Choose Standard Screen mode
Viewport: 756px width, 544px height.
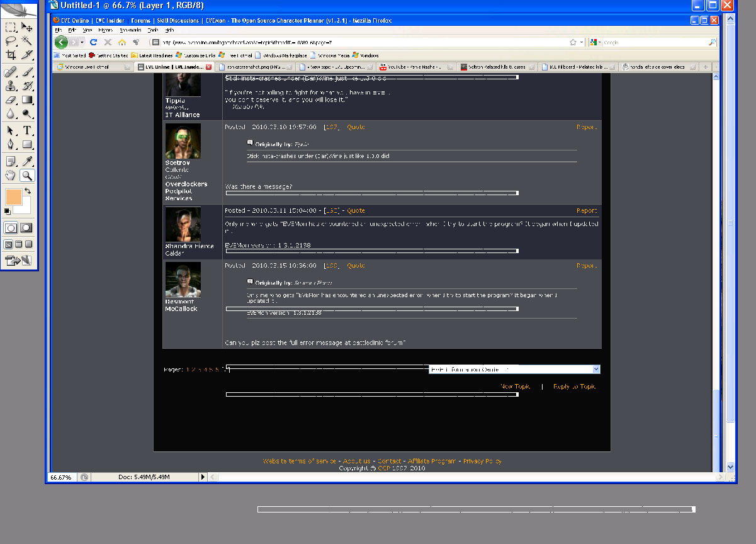(x=9, y=244)
